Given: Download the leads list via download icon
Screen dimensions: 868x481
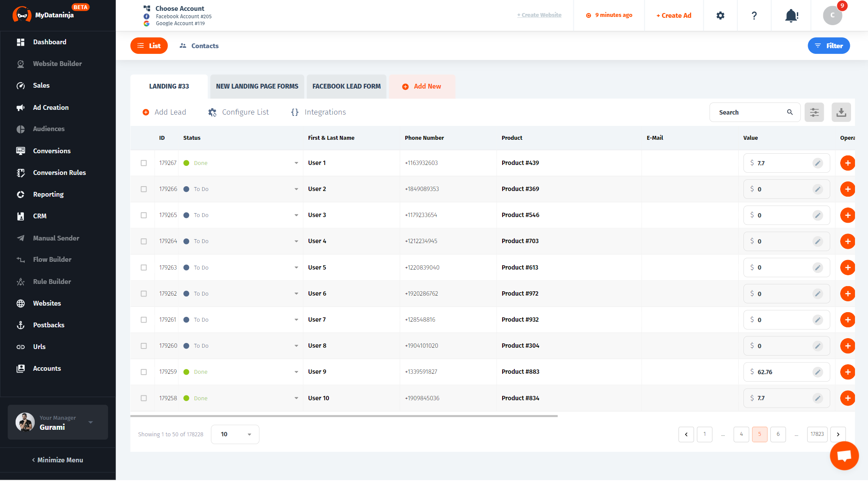Looking at the screenshot, I should tap(841, 112).
